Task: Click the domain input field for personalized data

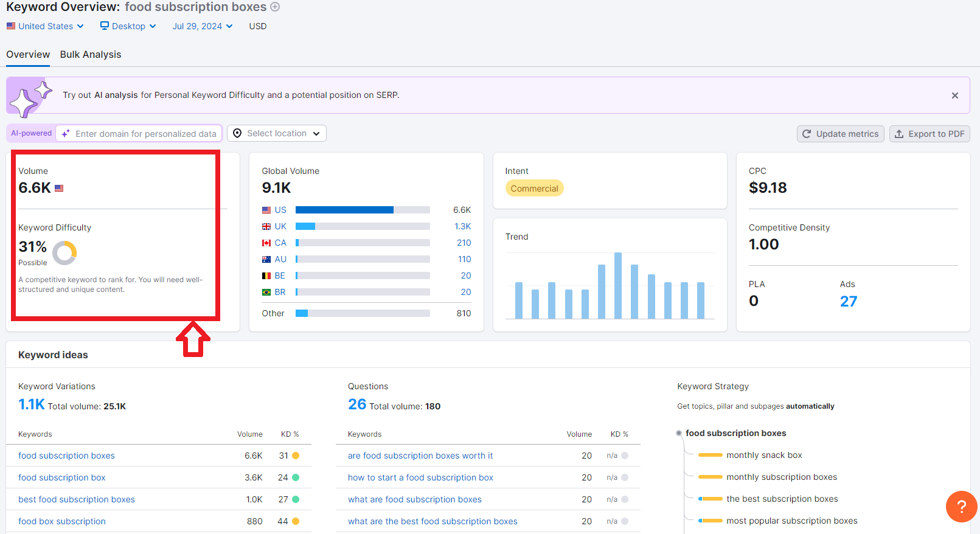Action: click(x=139, y=133)
